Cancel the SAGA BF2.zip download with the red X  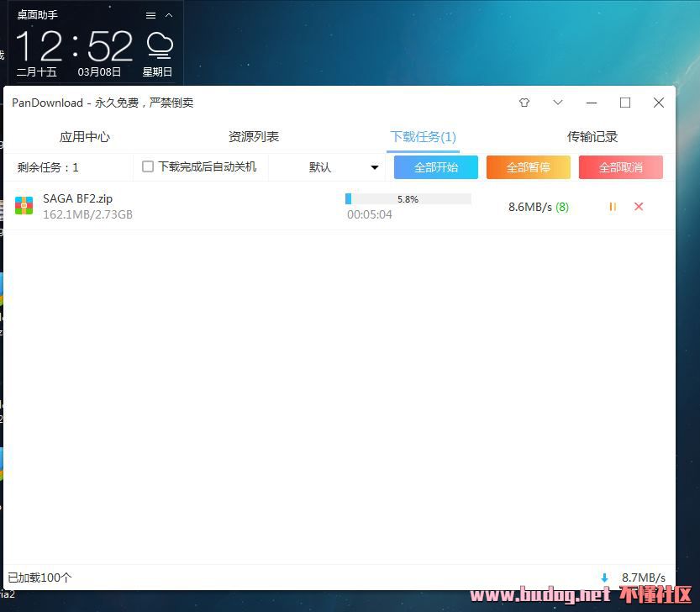click(x=639, y=207)
